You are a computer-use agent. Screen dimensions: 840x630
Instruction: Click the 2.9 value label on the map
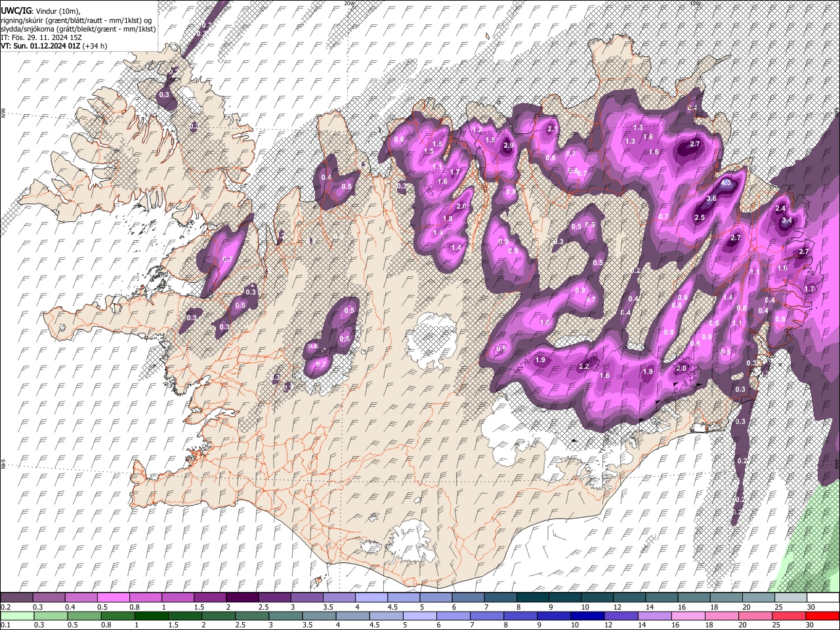tap(508, 146)
